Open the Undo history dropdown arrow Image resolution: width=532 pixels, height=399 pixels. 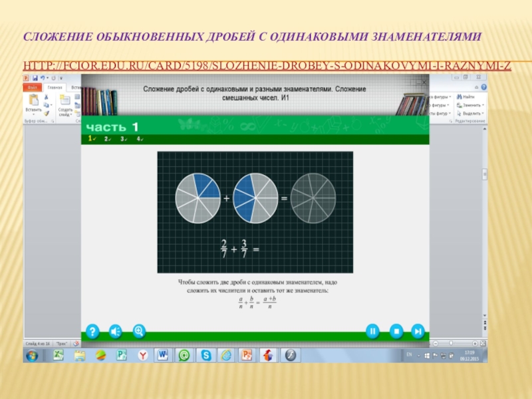[47, 78]
